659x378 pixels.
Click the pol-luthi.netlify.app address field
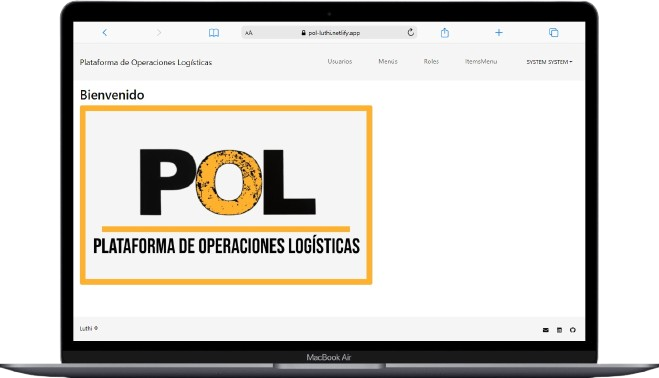coord(329,32)
